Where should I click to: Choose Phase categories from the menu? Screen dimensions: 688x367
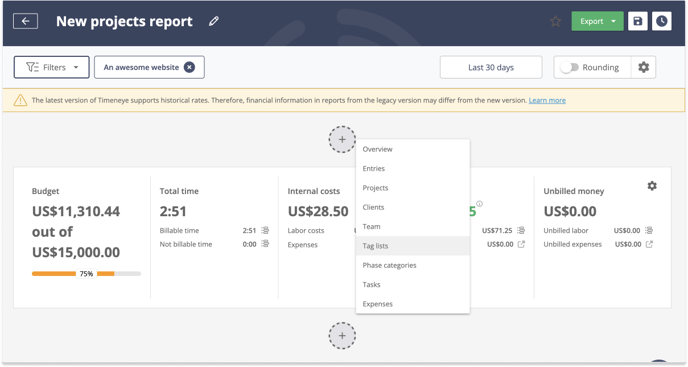tap(412, 265)
